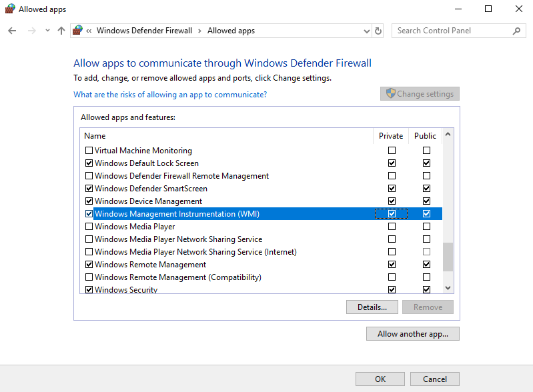Click the Details... button

tap(372, 307)
